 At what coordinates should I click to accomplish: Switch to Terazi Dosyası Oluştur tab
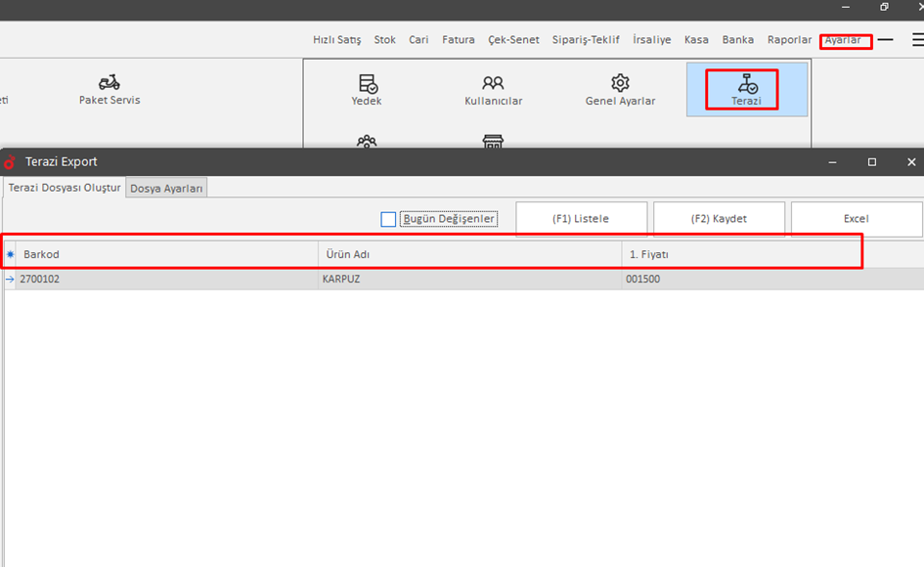click(x=65, y=188)
